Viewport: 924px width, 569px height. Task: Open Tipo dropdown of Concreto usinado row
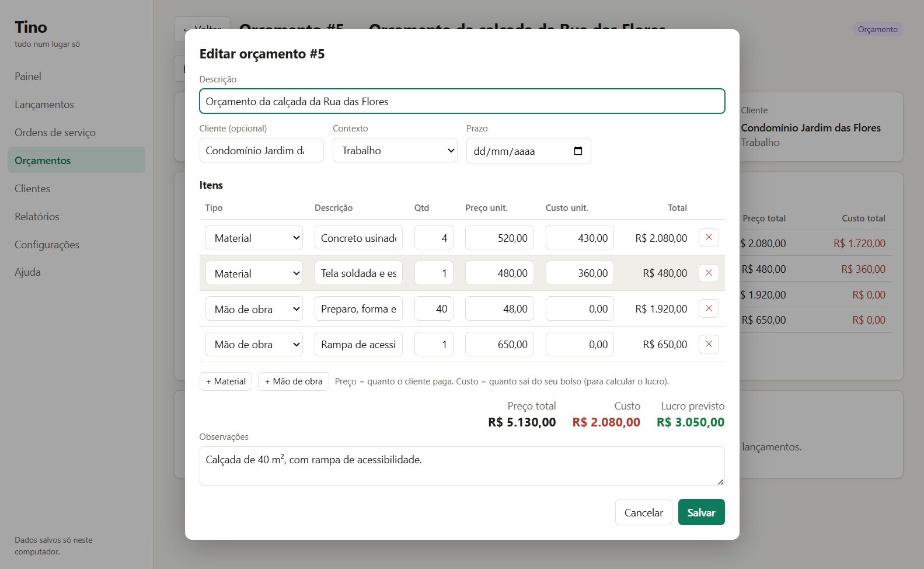coord(254,238)
